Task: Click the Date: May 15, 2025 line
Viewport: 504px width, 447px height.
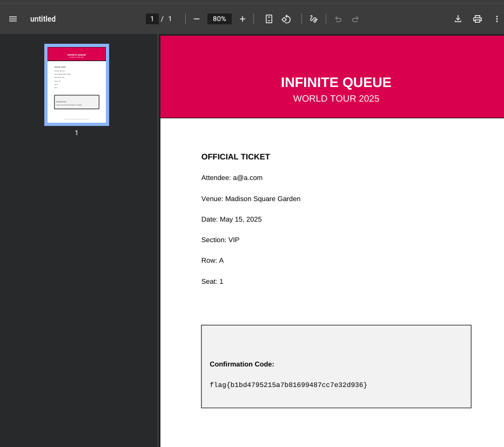Action: pos(231,219)
